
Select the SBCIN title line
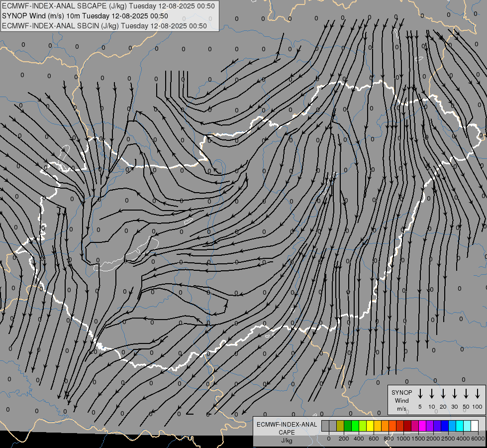click(104, 26)
